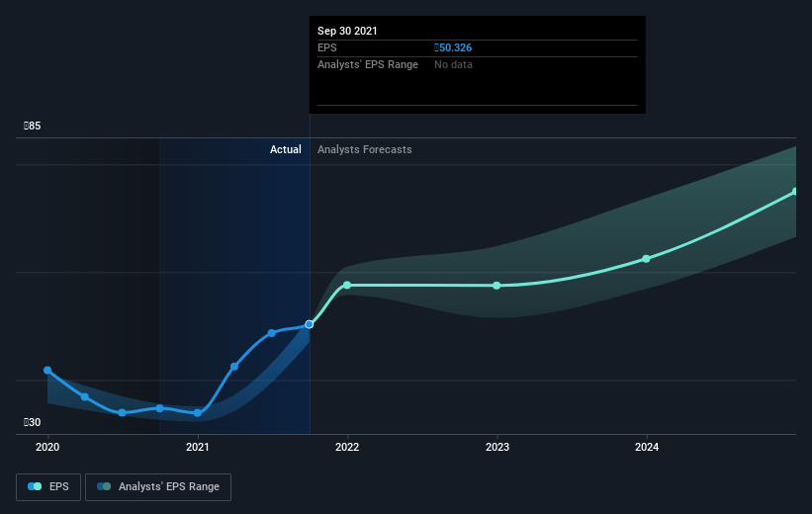
Task: Toggle the EPS legend button
Action: pos(48,487)
